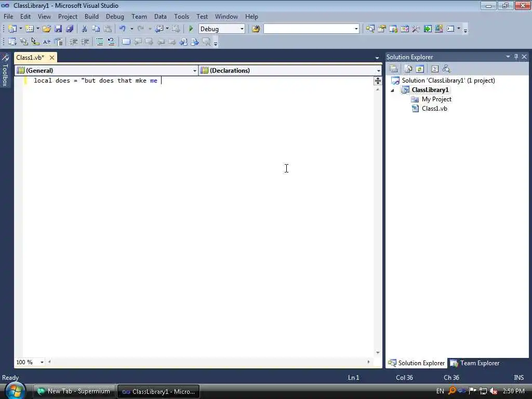This screenshot has height=399, width=532.
Task: Uncomment the selected lines icon
Action: click(111, 42)
